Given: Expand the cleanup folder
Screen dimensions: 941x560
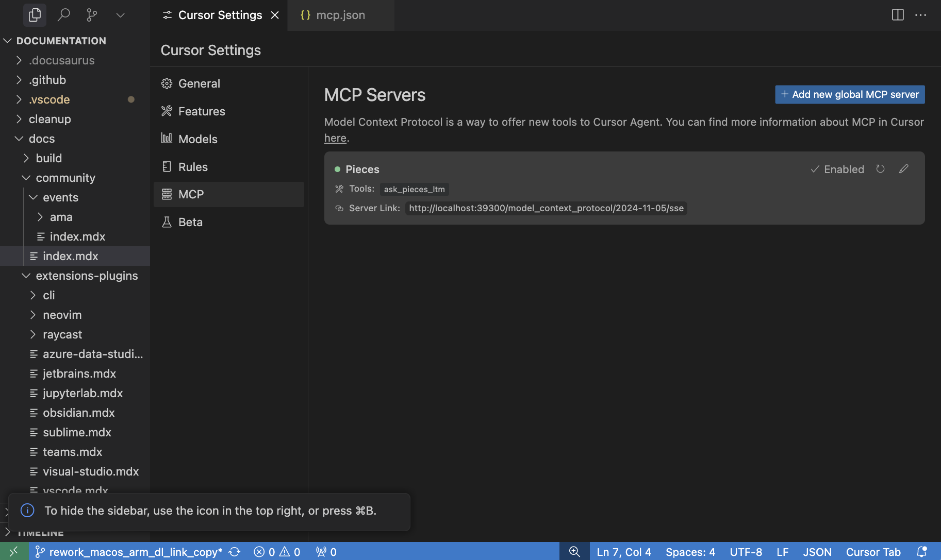Looking at the screenshot, I should tap(75, 119).
